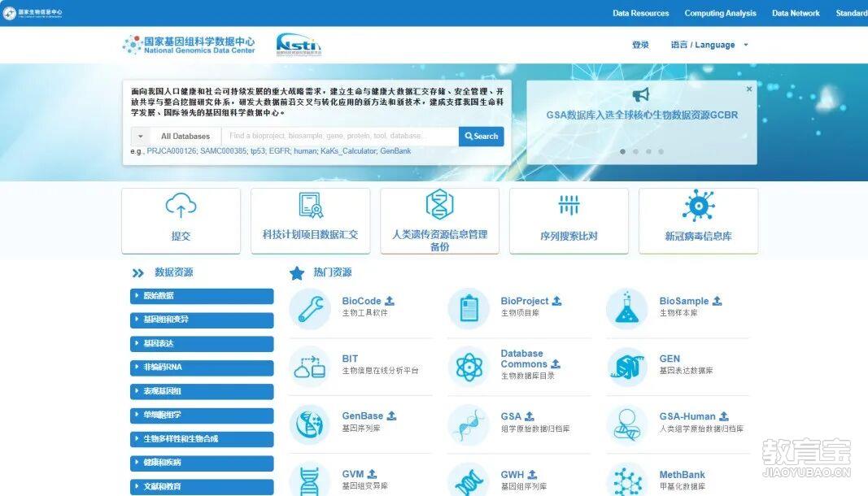Open the BioProject clipboard icon
This screenshot has height=496, width=868.
pos(469,307)
